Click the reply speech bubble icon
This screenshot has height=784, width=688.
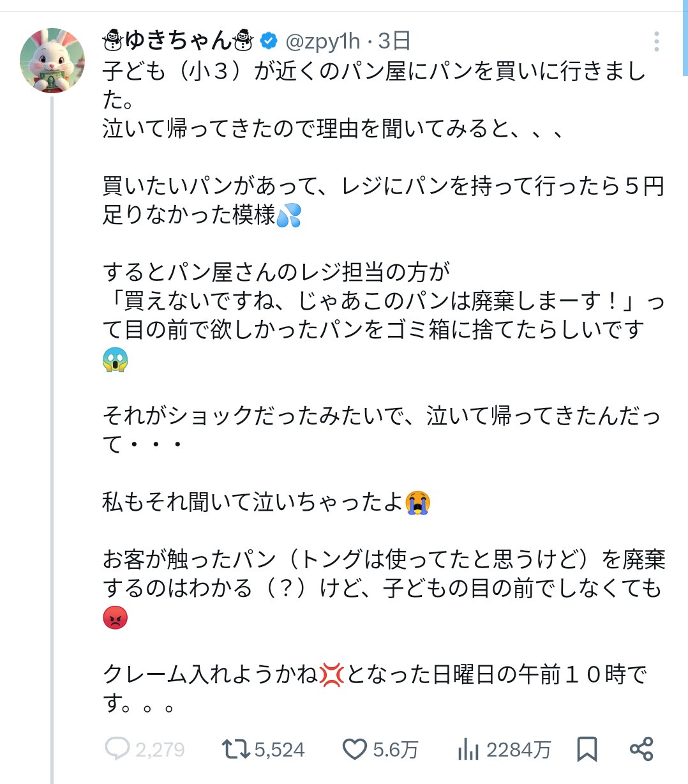click(117, 749)
